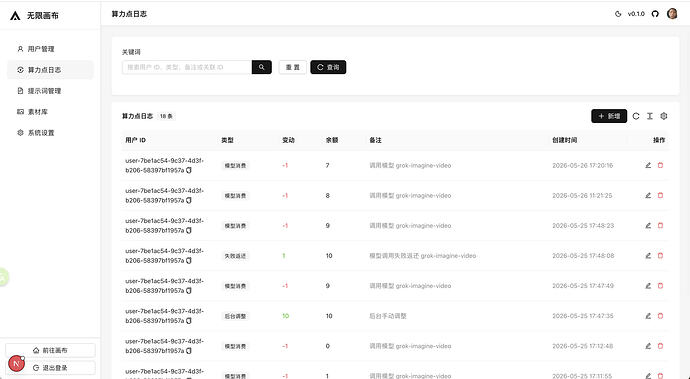This screenshot has width=690, height=379.
Task: Delete the 17:20:16 log row
Action: [660, 166]
